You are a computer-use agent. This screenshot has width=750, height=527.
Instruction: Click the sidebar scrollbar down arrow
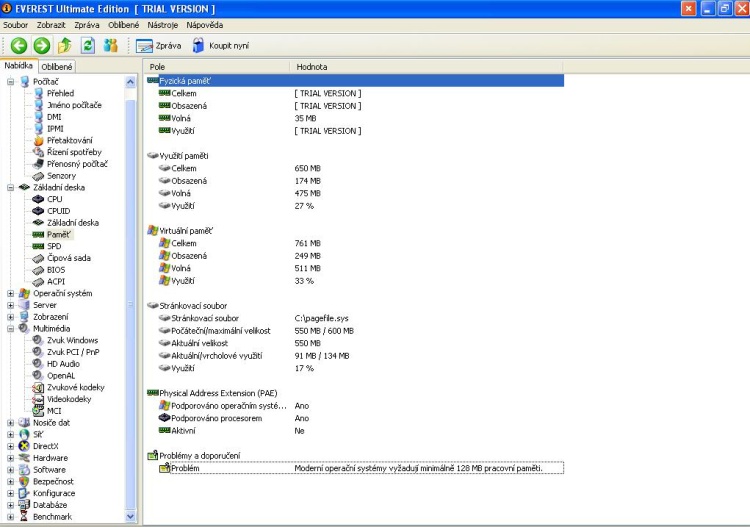tap(130, 517)
